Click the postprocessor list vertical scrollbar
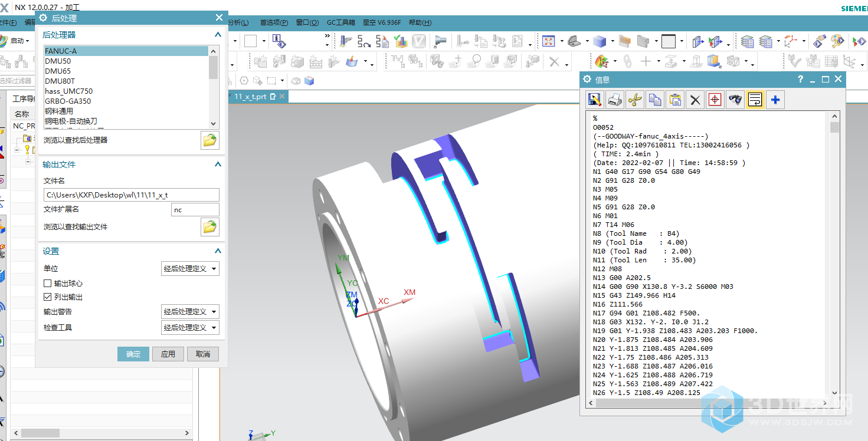Screen dimensions: 868x441 coord(214,87)
